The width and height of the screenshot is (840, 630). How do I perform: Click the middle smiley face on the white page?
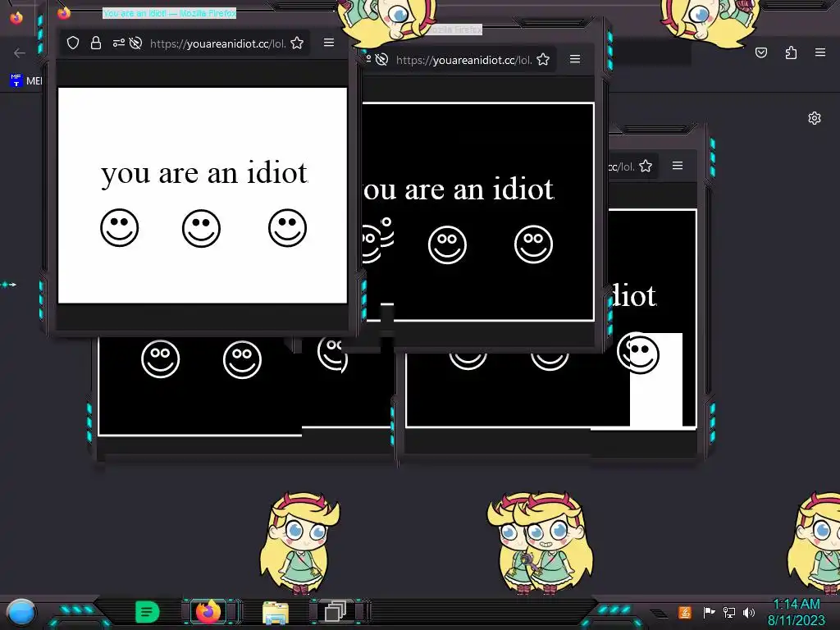pos(202,228)
